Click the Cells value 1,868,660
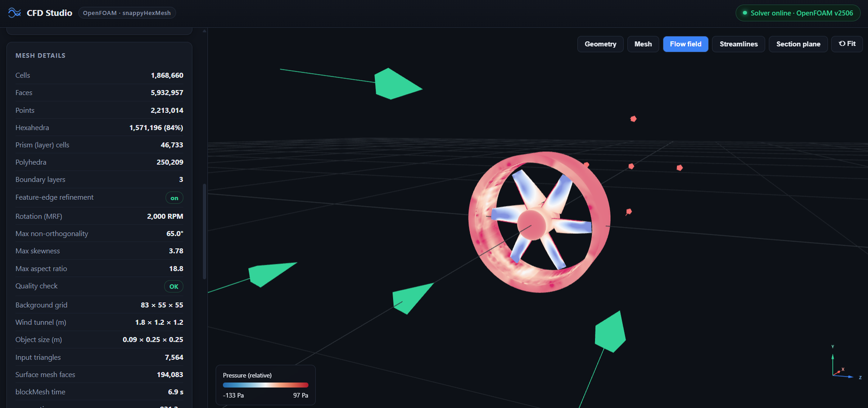The width and height of the screenshot is (868, 408). [167, 75]
